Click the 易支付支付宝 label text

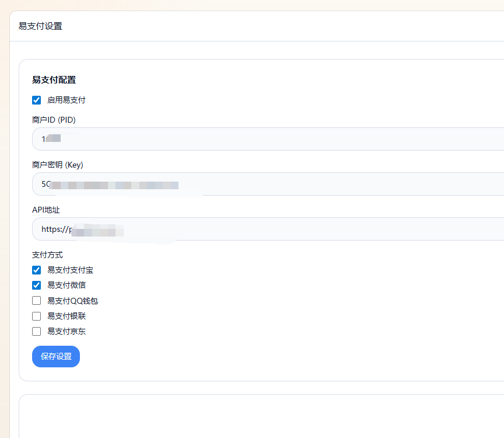click(x=71, y=270)
